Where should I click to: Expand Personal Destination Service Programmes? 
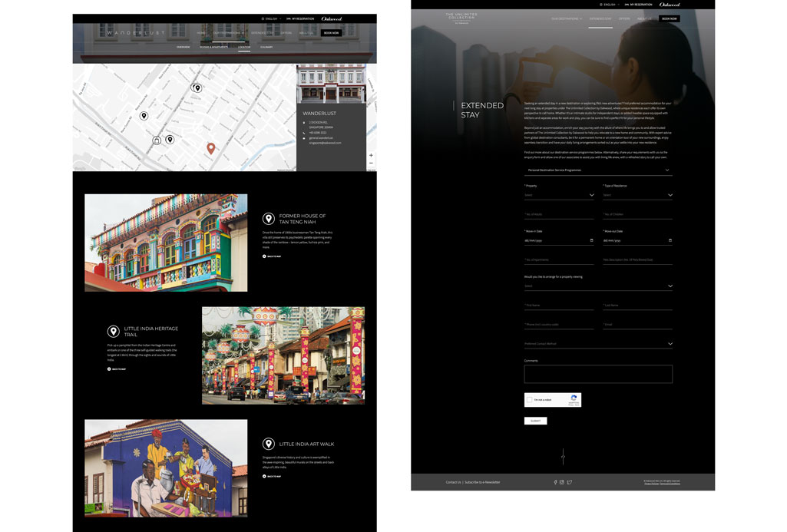pyautogui.click(x=666, y=170)
